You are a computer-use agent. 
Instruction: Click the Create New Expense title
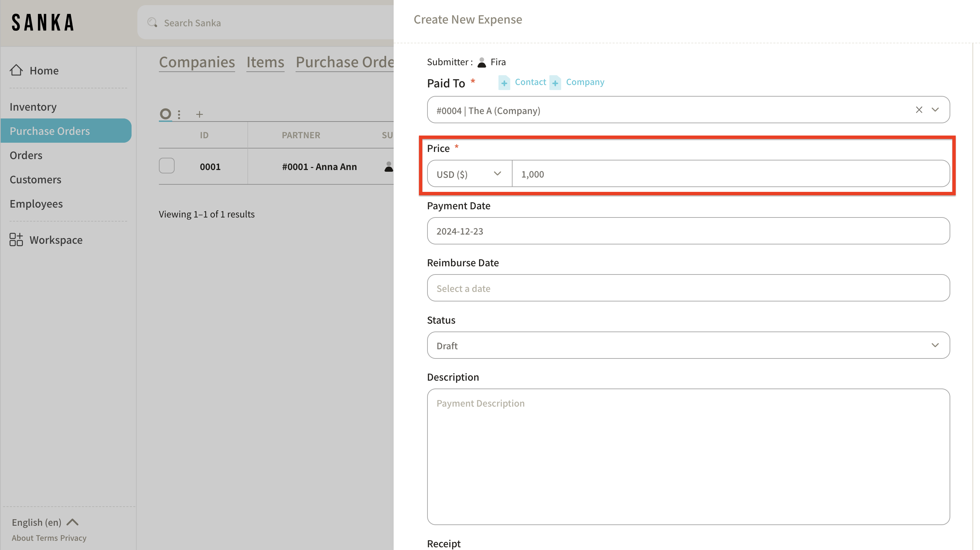[467, 19]
